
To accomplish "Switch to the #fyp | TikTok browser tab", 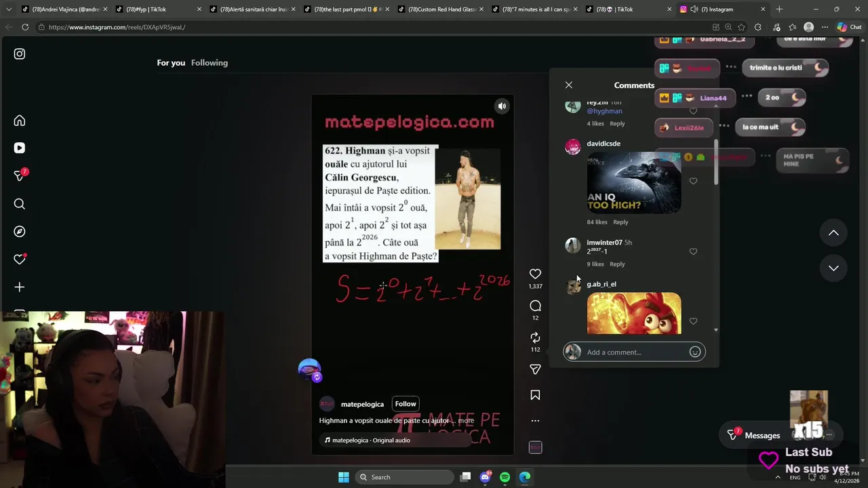I will [x=157, y=9].
